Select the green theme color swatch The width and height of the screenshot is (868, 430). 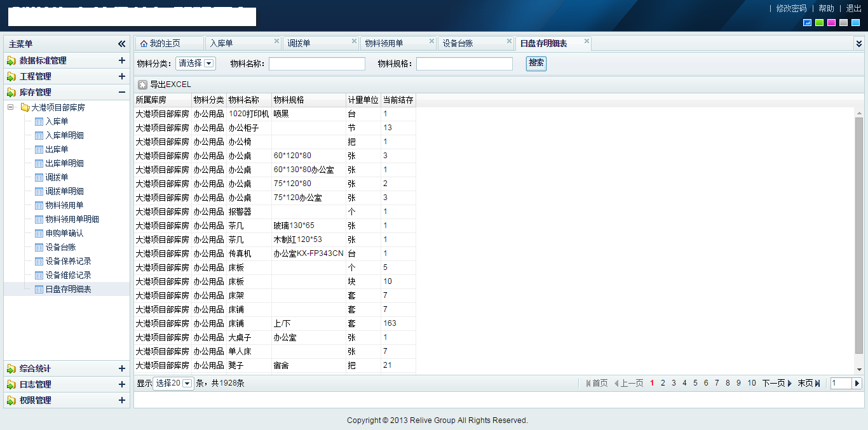819,23
